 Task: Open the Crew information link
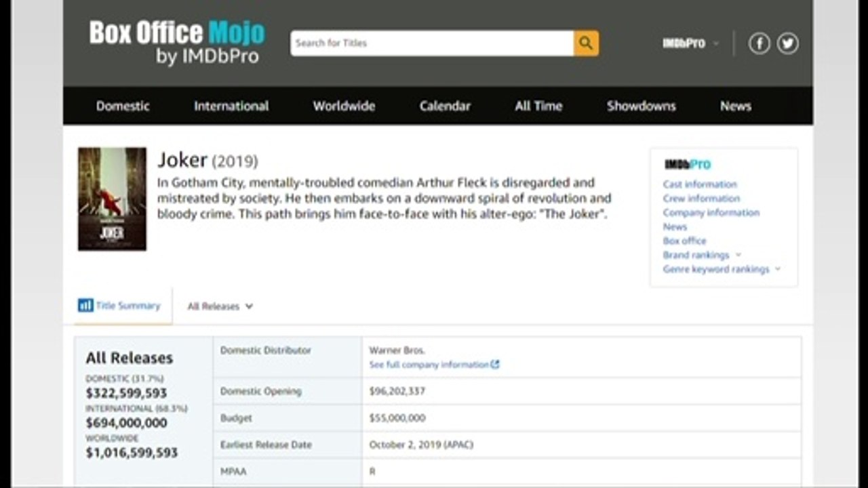click(701, 199)
